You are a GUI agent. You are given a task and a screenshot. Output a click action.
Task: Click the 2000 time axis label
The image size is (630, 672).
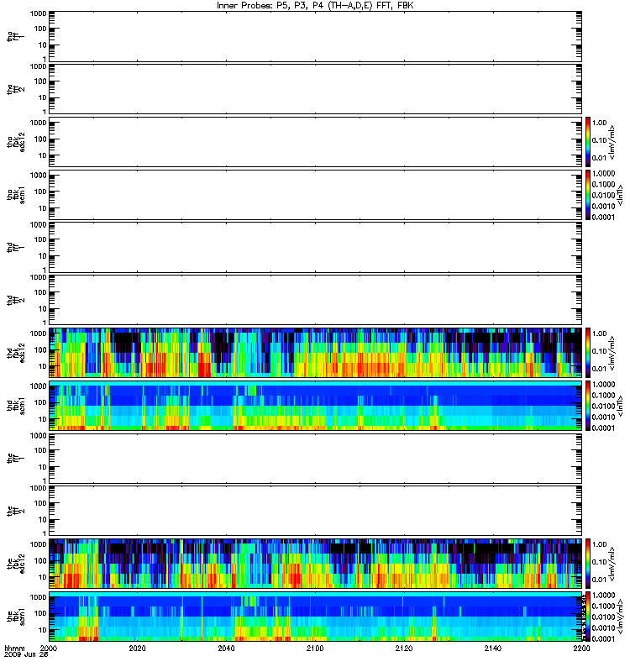pos(49,648)
